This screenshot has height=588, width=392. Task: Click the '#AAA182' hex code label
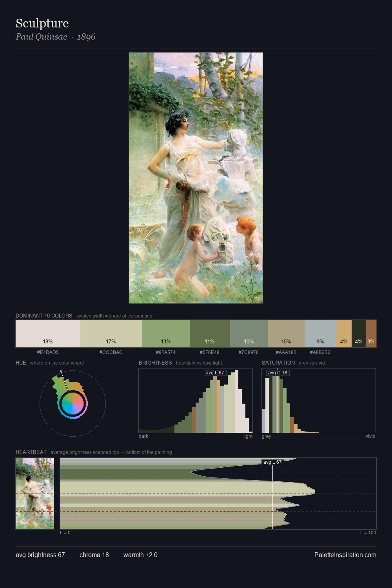[x=286, y=352]
